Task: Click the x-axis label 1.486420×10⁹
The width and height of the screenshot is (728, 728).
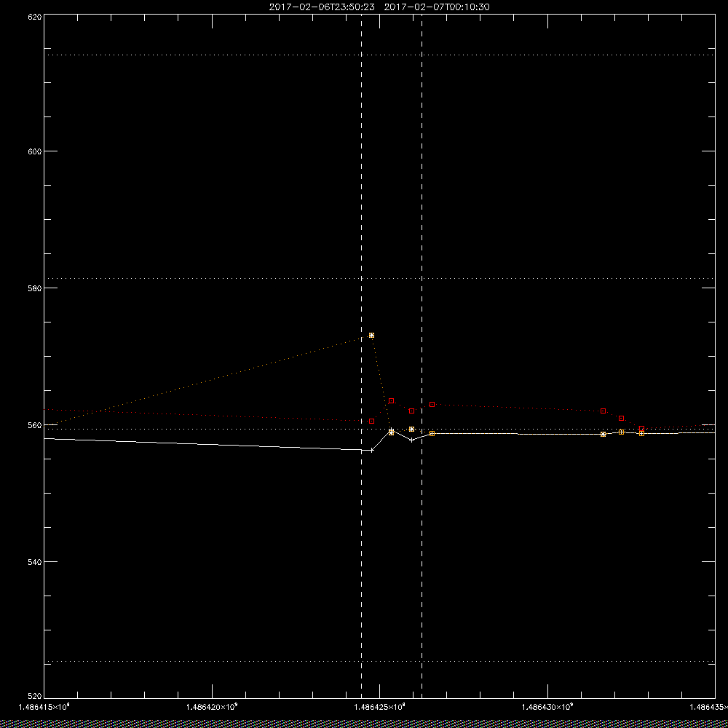Action: (x=212, y=707)
